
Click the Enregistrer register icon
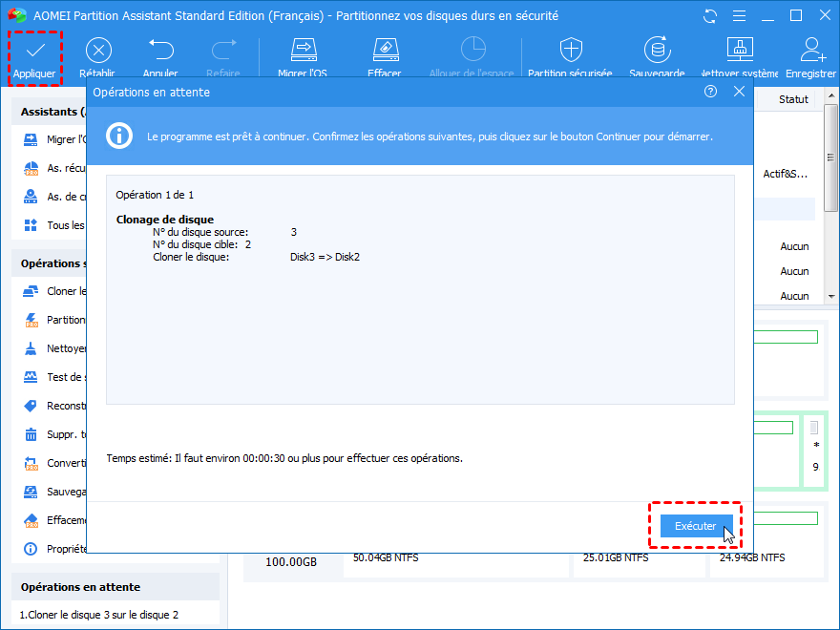(x=813, y=51)
